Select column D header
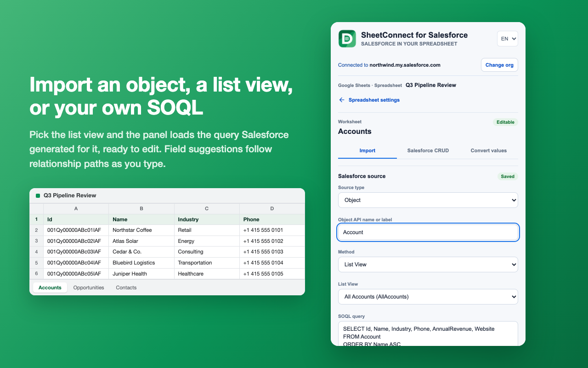 [x=272, y=209]
